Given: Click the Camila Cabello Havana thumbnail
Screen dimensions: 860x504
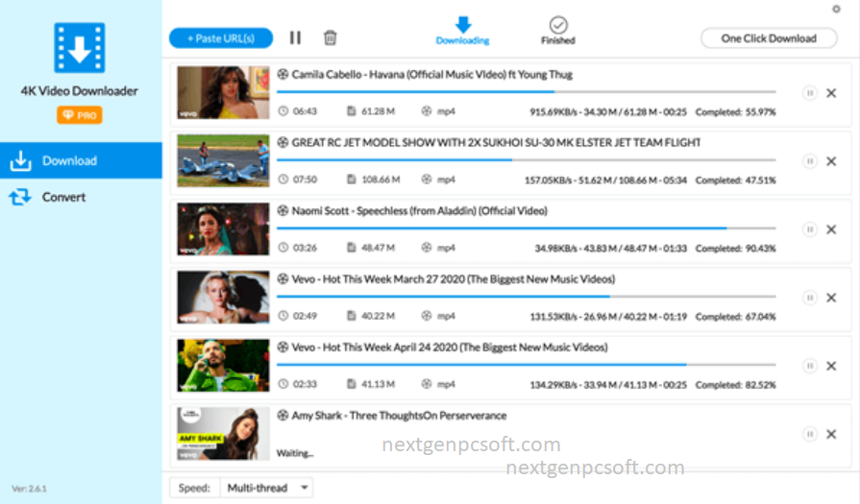Looking at the screenshot, I should pyautogui.click(x=223, y=92).
